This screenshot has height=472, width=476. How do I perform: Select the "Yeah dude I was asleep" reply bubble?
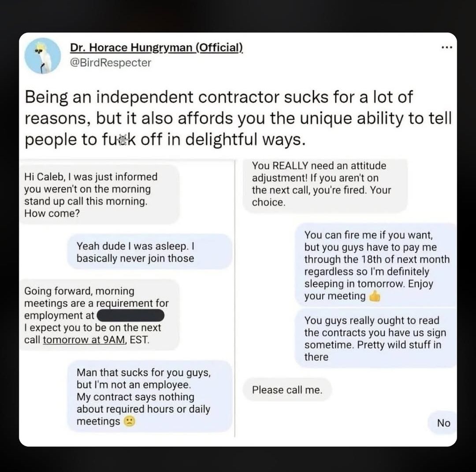click(x=150, y=252)
